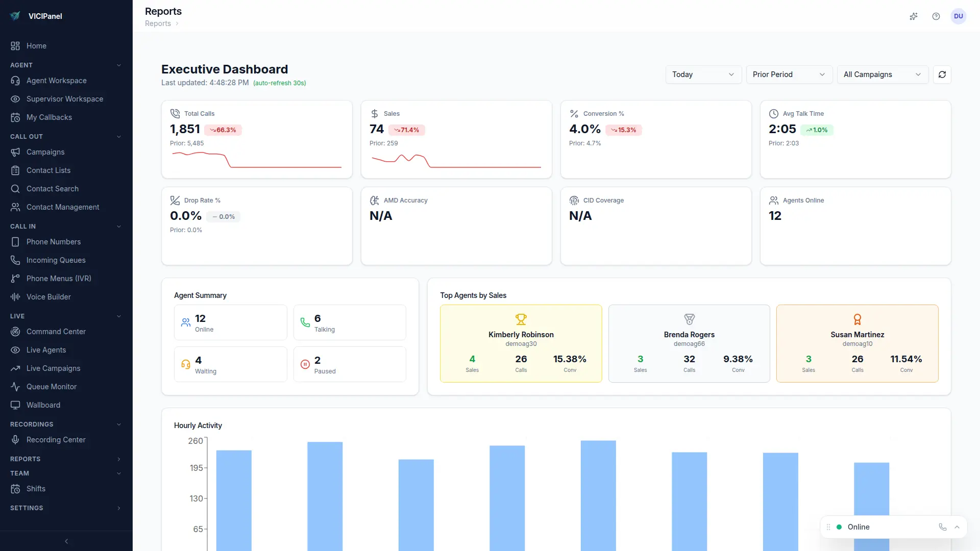Select the Recording Center icon
Image resolution: width=980 pixels, height=551 pixels.
click(15, 439)
